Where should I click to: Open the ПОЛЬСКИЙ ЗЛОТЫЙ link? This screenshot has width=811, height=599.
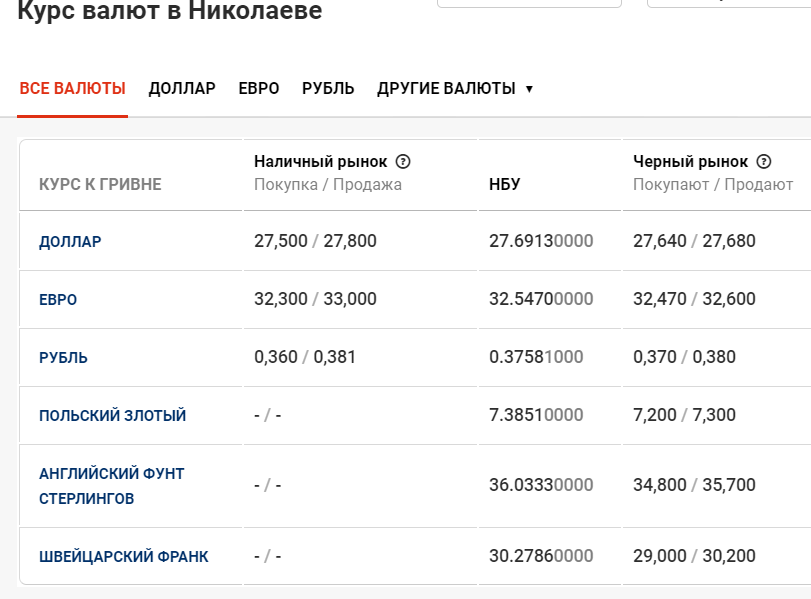point(112,415)
